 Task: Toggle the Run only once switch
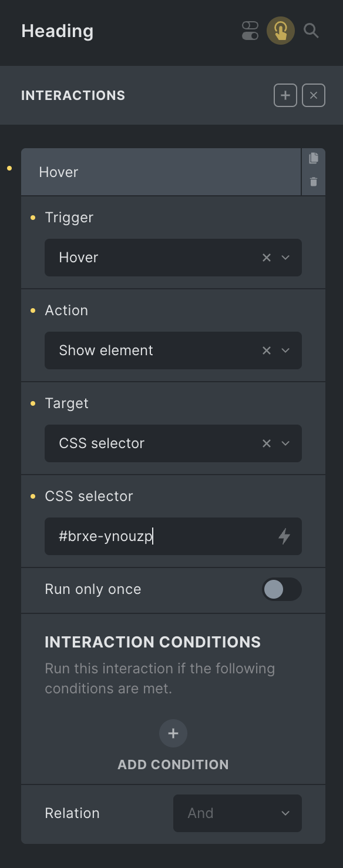click(282, 589)
